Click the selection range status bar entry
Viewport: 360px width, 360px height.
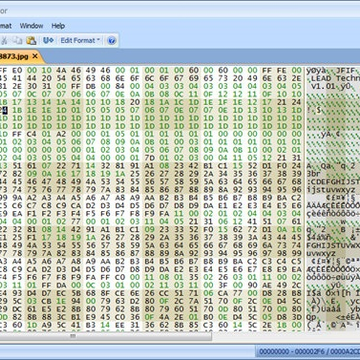308,351
